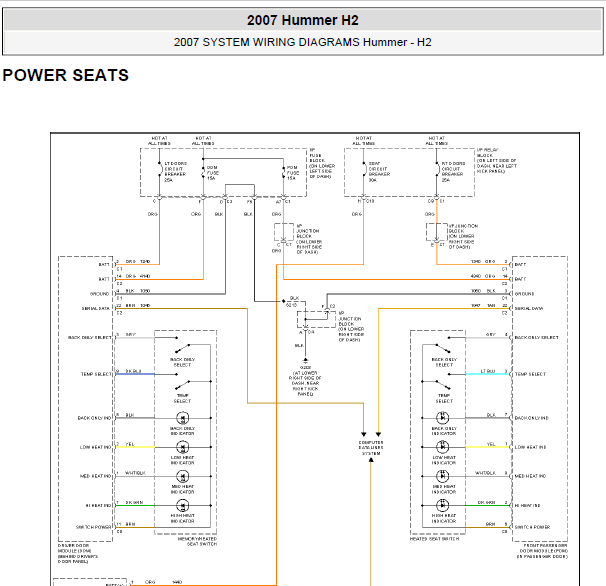Click the left Back Only Select switch

[x=183, y=347]
